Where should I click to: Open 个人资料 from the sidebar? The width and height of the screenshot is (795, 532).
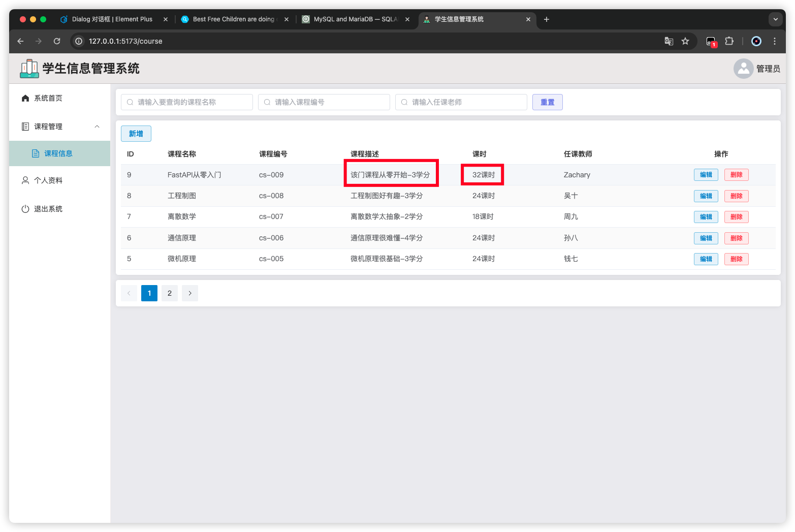tap(60, 180)
